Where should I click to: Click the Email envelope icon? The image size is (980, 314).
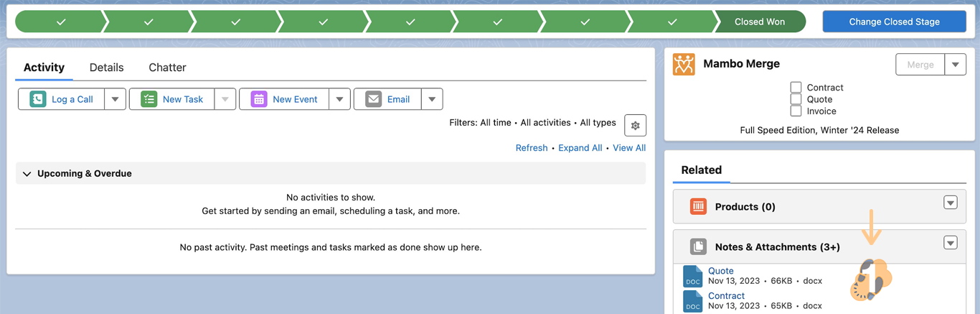coord(373,99)
